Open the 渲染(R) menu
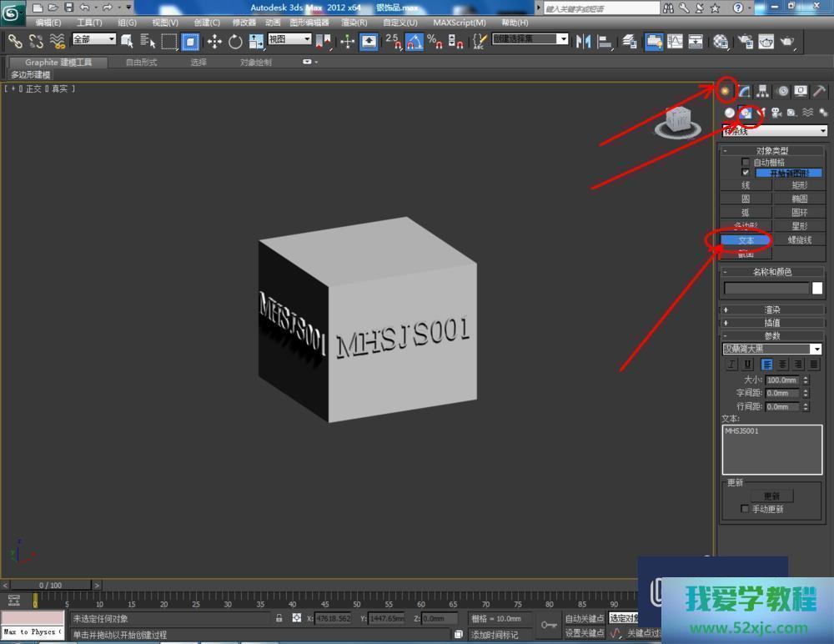 pyautogui.click(x=354, y=23)
